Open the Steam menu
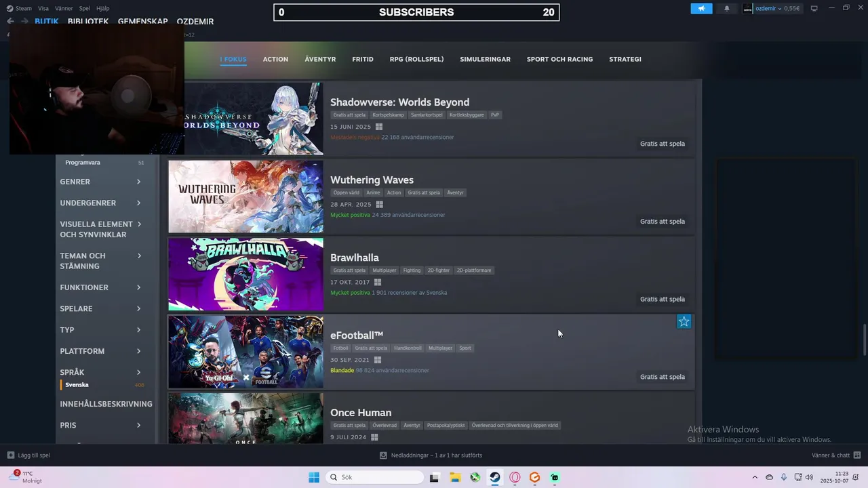 [19, 8]
